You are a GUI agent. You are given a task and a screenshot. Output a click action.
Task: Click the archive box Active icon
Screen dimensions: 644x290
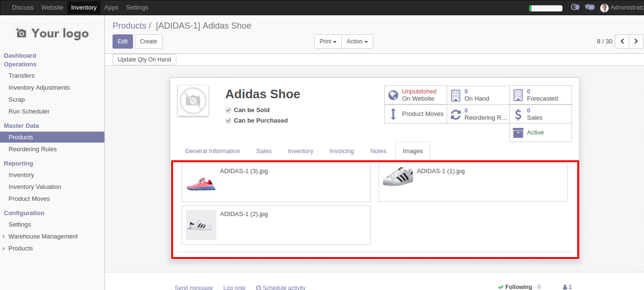pyautogui.click(x=518, y=133)
